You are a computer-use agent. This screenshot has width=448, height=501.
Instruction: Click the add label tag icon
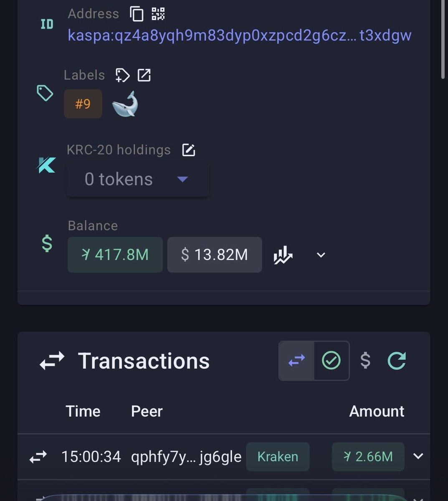pos(122,75)
